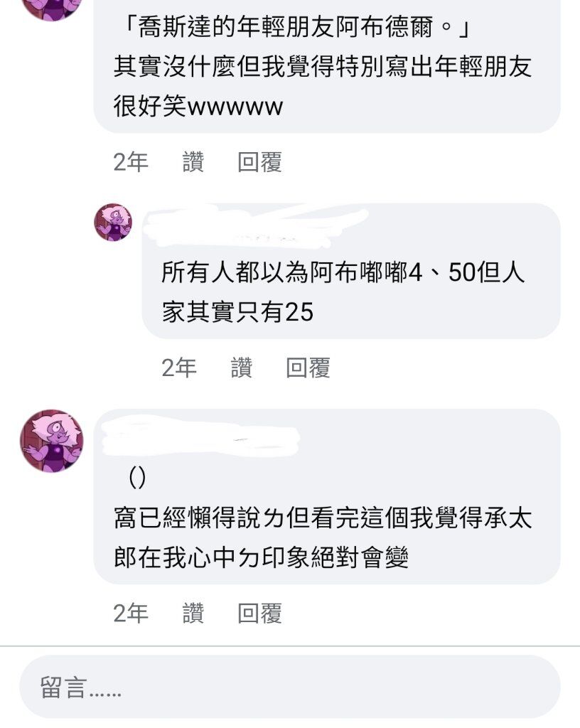Tap the wwwww text in first comment
Image resolution: width=580 pixels, height=728 pixels.
click(235, 107)
